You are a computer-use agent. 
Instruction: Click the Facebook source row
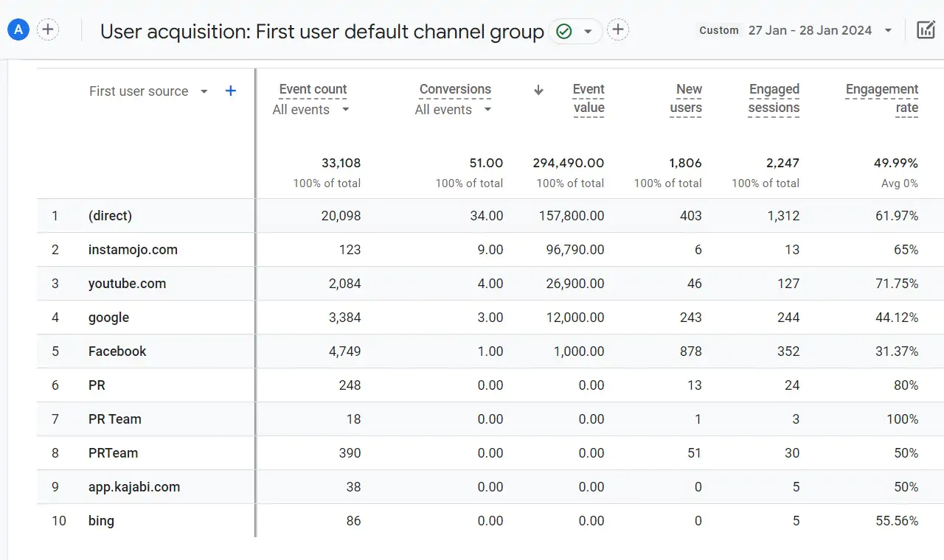[x=117, y=351]
